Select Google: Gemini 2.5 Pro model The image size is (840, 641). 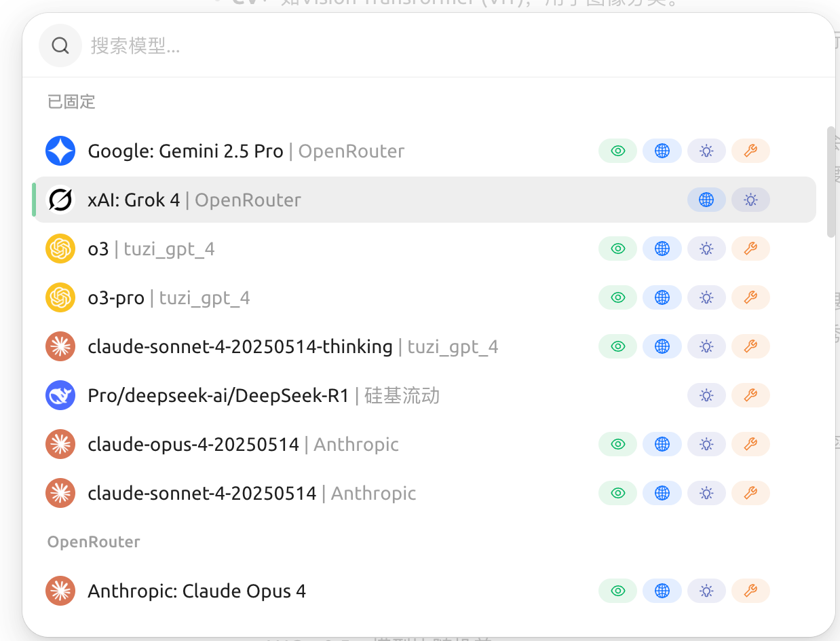[x=424, y=151]
